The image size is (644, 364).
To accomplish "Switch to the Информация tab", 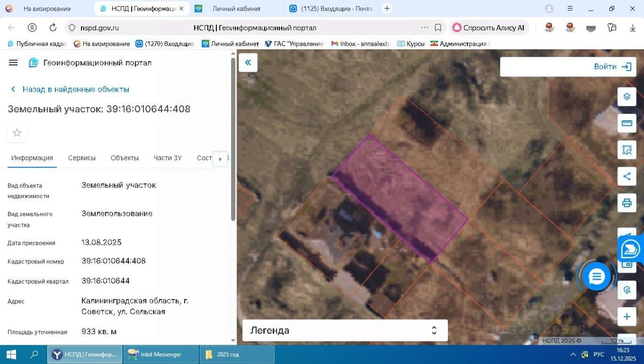I will pos(32,158).
